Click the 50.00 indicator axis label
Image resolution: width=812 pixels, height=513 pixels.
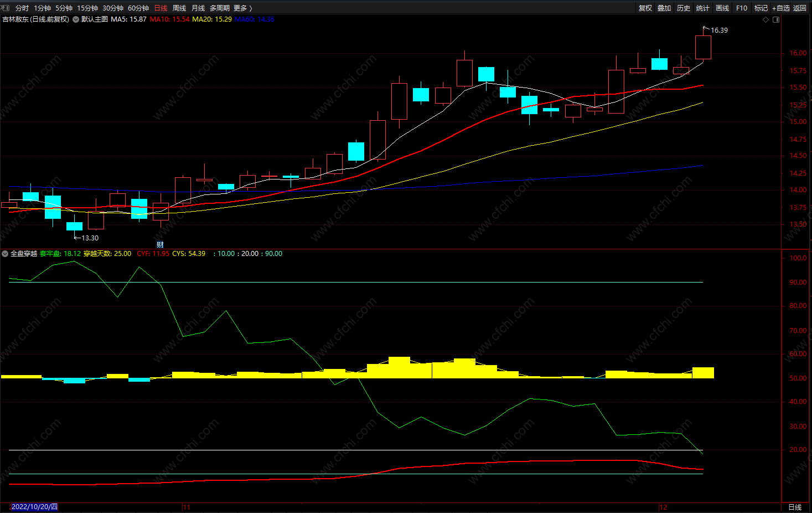798,378
